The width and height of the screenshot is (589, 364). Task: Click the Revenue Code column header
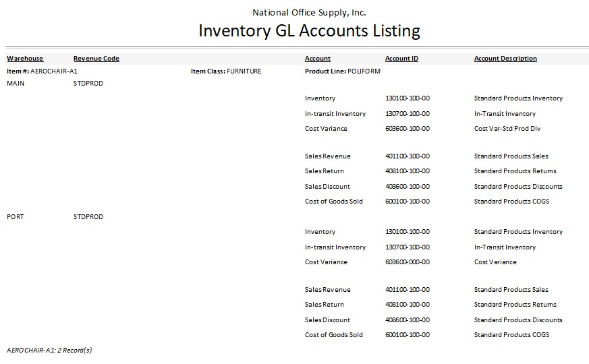(x=96, y=59)
